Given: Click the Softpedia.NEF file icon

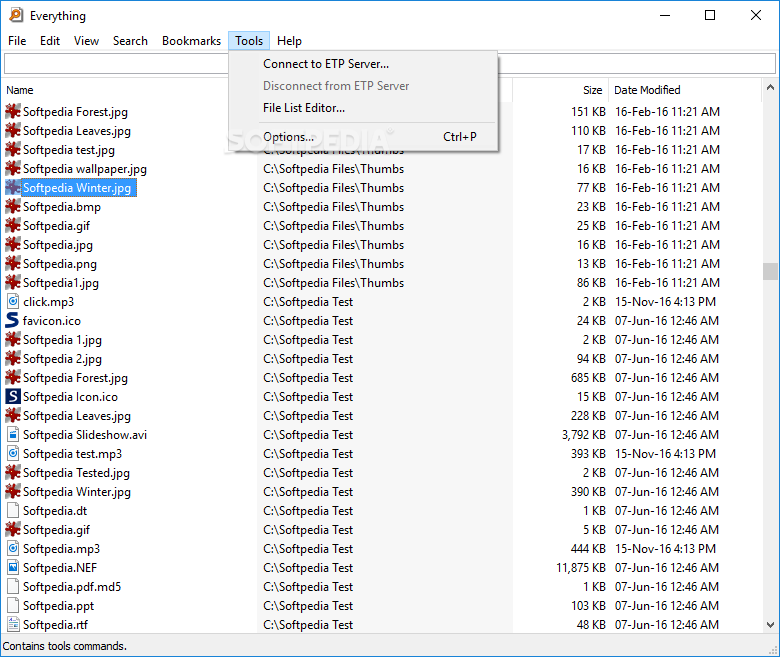Looking at the screenshot, I should pyautogui.click(x=13, y=567).
